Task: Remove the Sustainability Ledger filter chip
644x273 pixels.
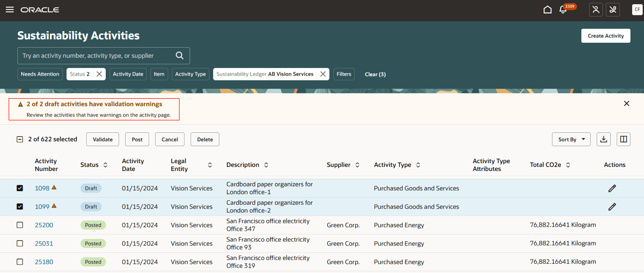Action: [323, 74]
